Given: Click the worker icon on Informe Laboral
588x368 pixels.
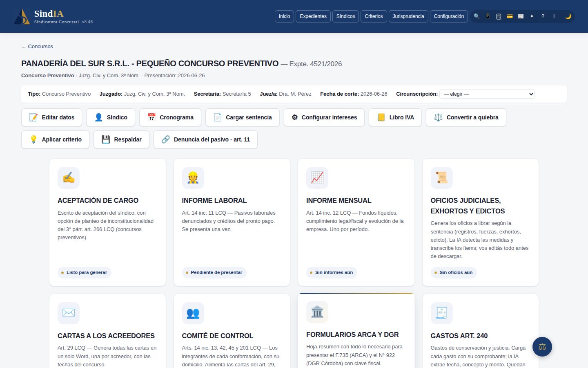Looking at the screenshot, I should point(193,178).
